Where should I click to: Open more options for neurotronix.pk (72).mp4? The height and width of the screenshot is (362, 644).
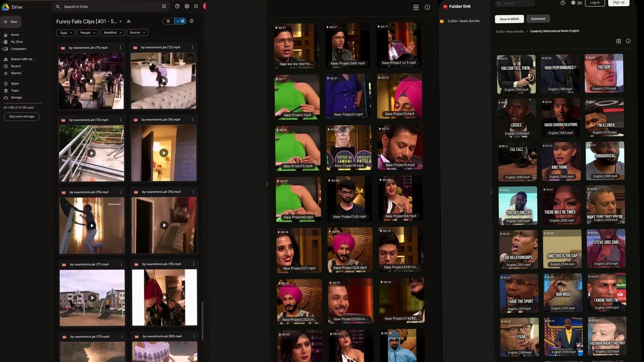click(x=193, y=47)
